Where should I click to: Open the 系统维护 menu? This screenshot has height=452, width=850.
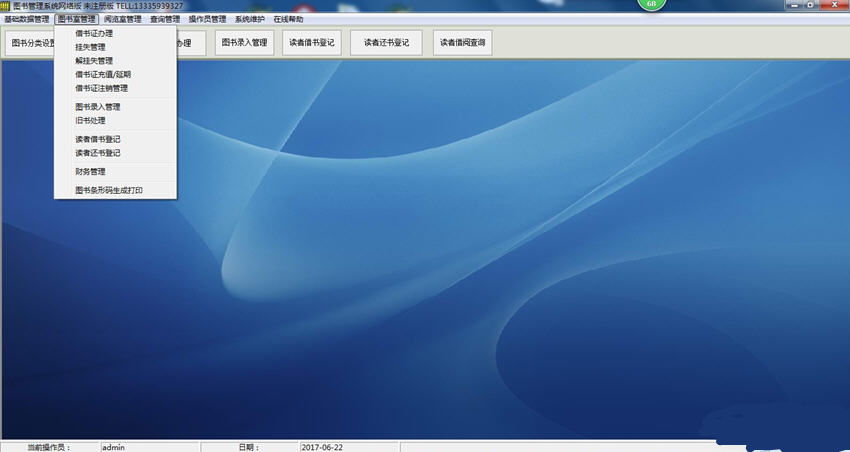click(249, 19)
